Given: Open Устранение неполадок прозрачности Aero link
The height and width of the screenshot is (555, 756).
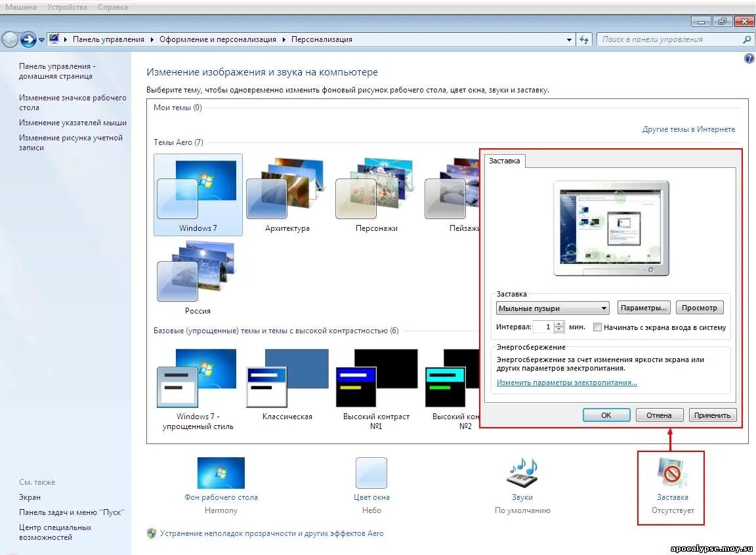Looking at the screenshot, I should pyautogui.click(x=272, y=533).
